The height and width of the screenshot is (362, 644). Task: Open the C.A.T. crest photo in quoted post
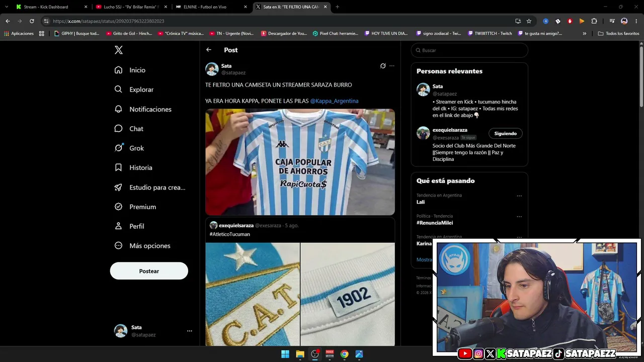253,294
